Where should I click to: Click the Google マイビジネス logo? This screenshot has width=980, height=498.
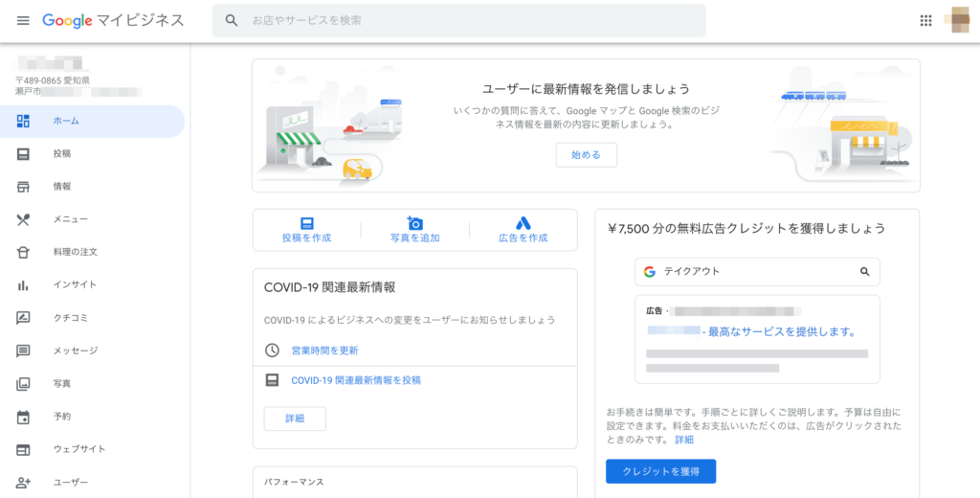(x=113, y=21)
